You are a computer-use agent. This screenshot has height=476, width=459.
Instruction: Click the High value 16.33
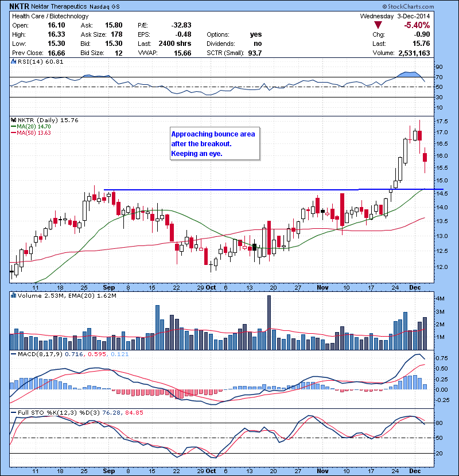[56, 34]
